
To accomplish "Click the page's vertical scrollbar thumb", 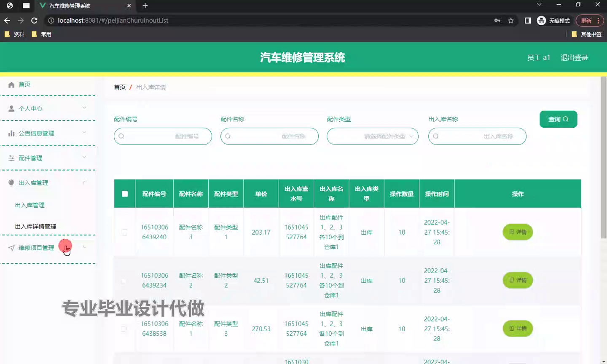I will pyautogui.click(x=604, y=157).
